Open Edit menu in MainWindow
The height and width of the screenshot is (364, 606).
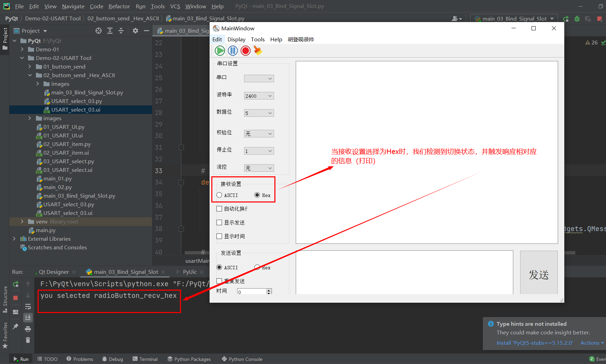[217, 39]
